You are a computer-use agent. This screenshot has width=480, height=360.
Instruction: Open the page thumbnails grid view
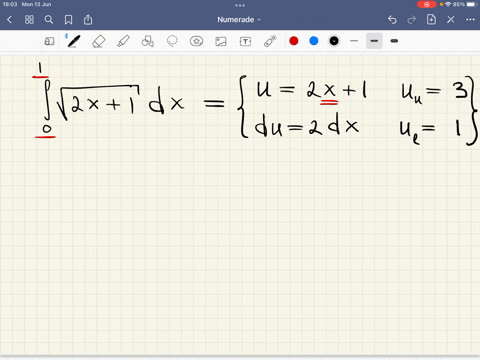coord(29,20)
